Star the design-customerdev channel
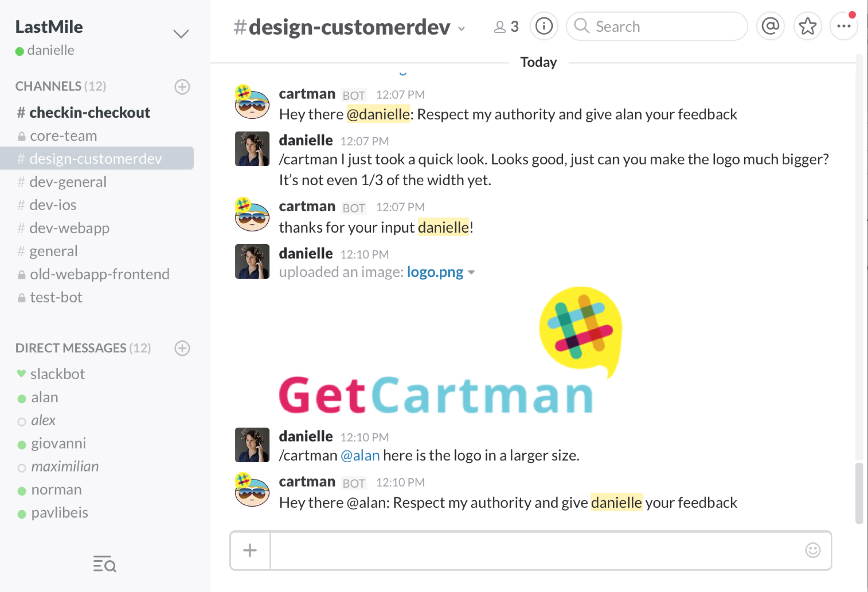Viewport: 868px width, 592px height. click(x=807, y=26)
